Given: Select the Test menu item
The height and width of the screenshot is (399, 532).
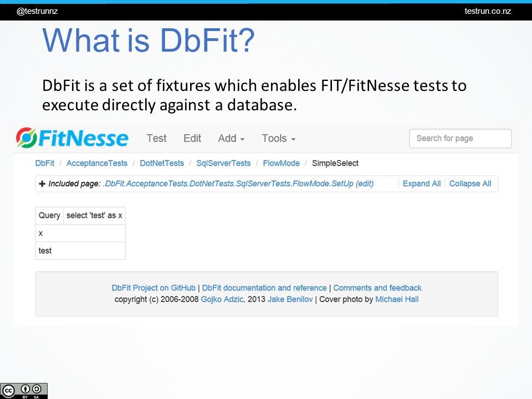Looking at the screenshot, I should [156, 139].
